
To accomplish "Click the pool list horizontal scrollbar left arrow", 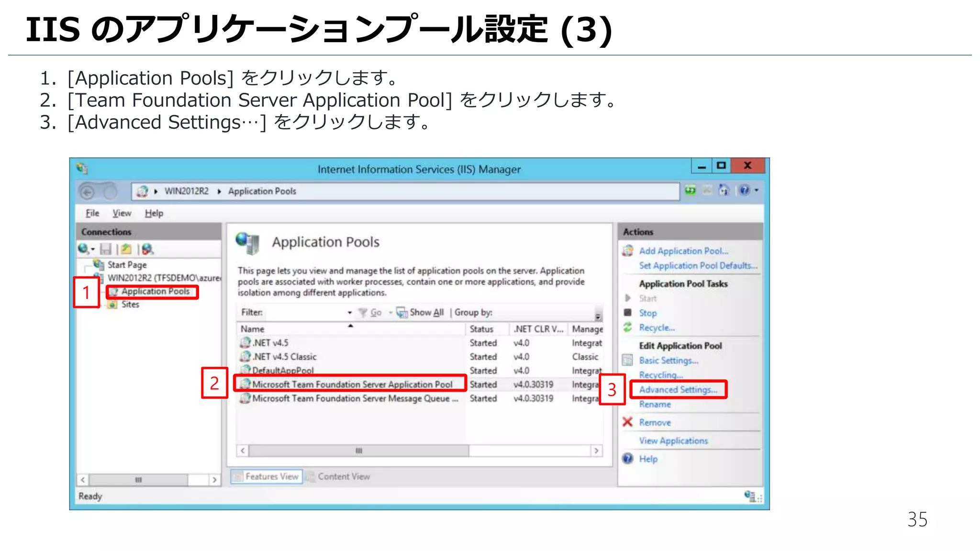I will 243,451.
